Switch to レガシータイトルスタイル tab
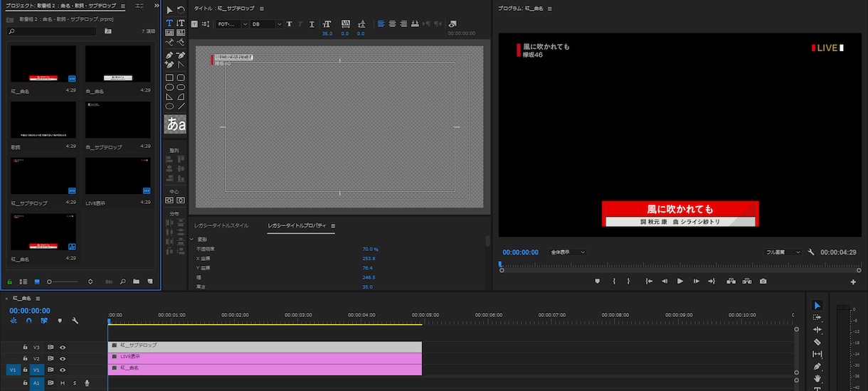 coord(221,225)
